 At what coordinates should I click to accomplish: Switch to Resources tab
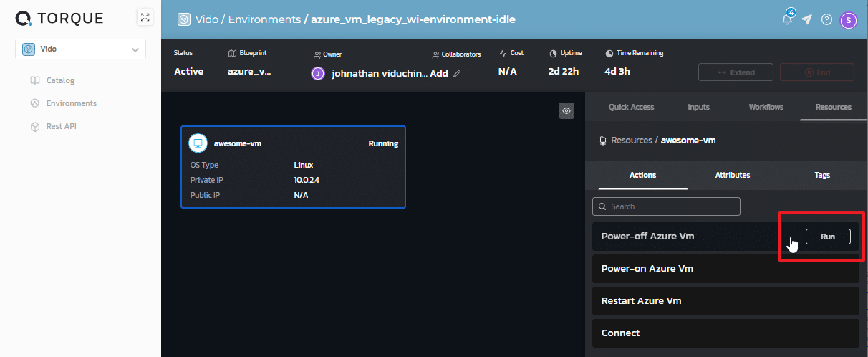833,107
